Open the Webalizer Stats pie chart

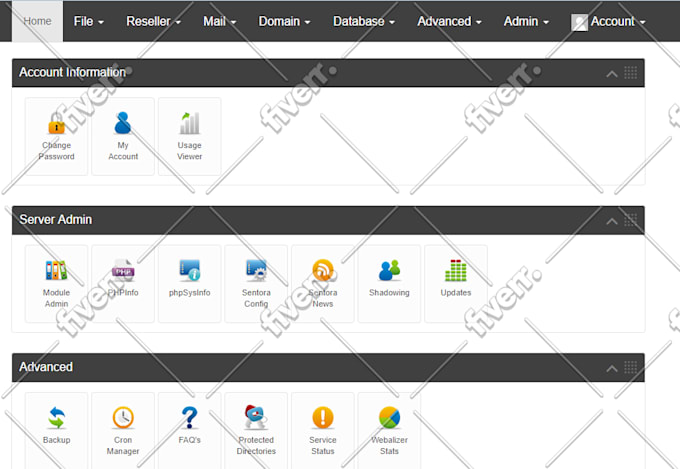point(389,417)
